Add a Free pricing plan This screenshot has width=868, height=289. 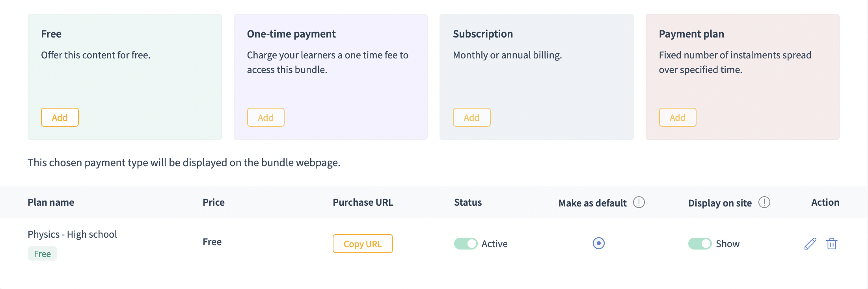click(x=60, y=117)
